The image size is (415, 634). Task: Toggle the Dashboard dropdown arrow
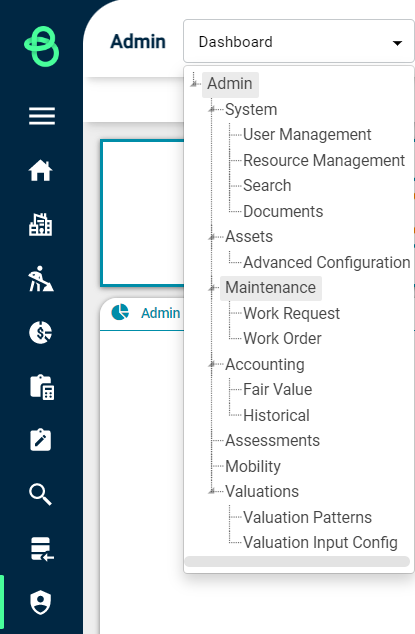tap(398, 42)
